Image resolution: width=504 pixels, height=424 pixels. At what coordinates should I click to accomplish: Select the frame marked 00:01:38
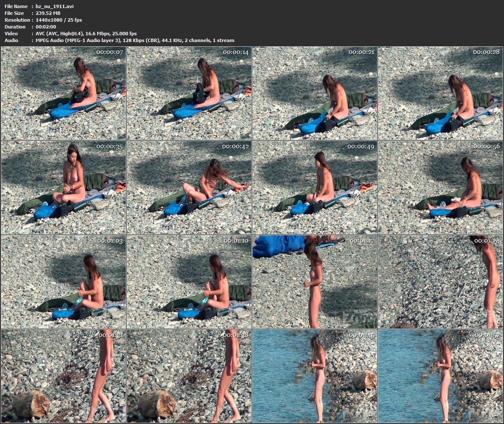[x=189, y=376]
